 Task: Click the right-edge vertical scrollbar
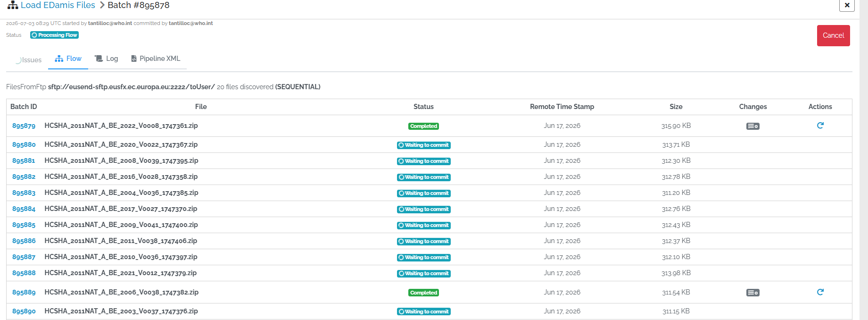pos(864,160)
